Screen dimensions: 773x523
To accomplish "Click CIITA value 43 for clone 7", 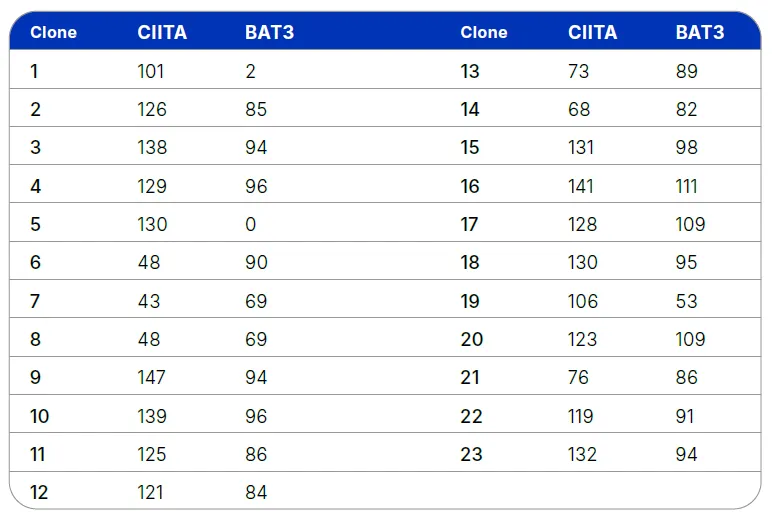I will click(148, 302).
